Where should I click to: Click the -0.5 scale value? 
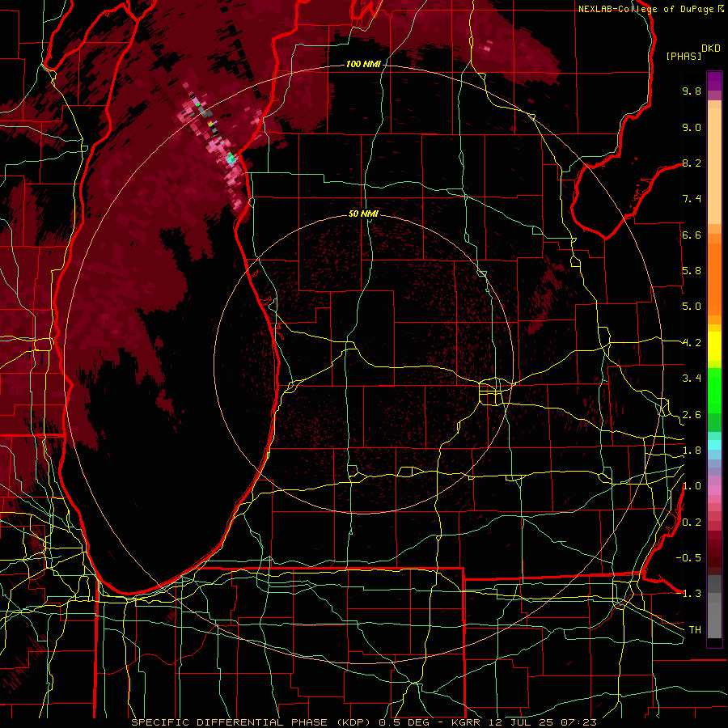click(x=689, y=558)
